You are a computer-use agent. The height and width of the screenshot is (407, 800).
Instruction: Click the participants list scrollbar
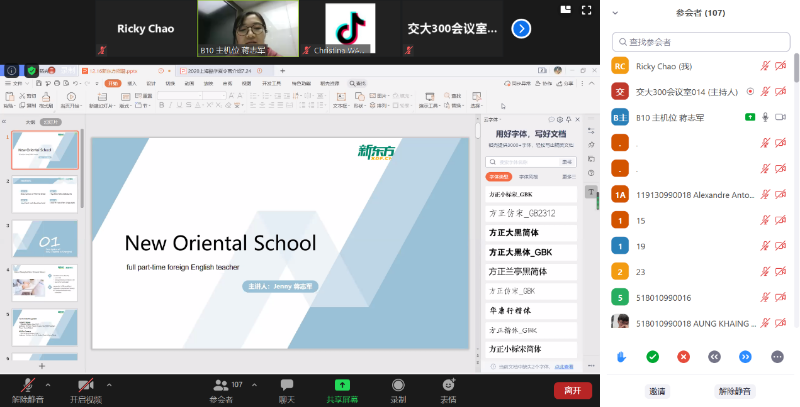(796, 67)
